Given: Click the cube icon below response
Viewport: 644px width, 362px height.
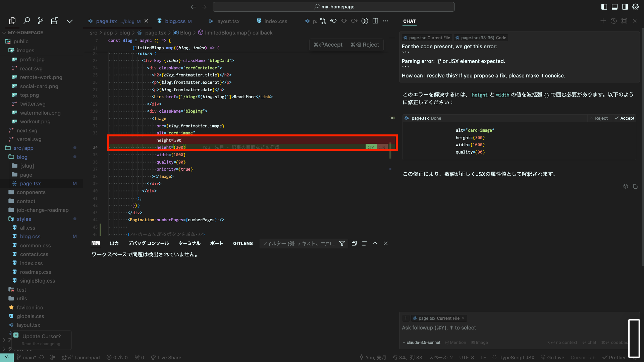Looking at the screenshot, I should point(626,186).
